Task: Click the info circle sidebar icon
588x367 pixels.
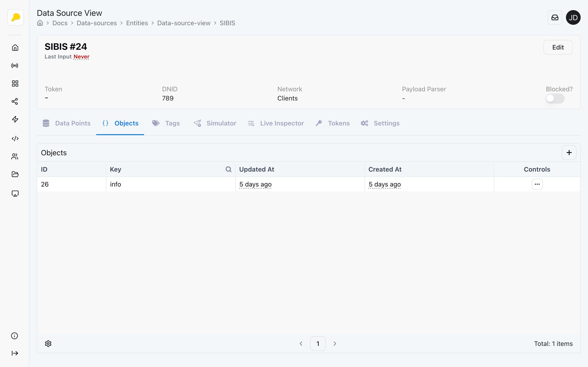Action: [14, 336]
